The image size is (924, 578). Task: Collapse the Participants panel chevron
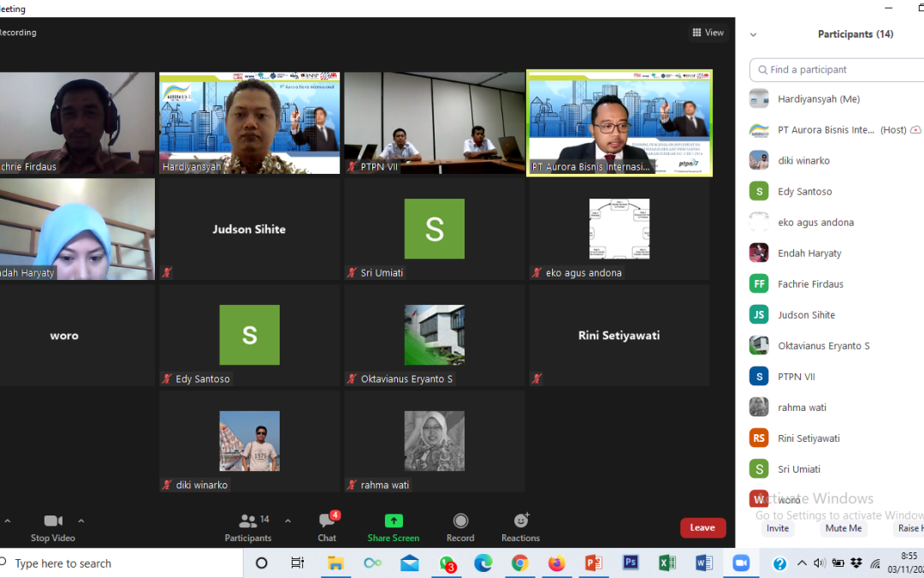point(754,35)
